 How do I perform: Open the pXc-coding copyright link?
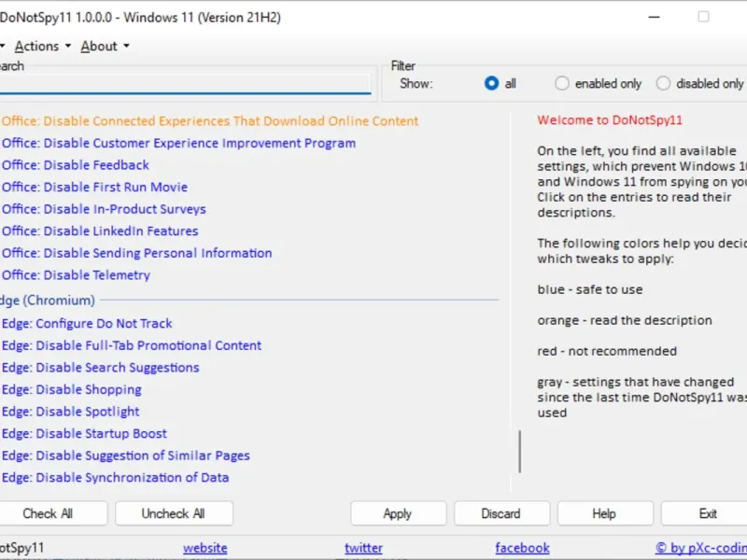[701, 548]
